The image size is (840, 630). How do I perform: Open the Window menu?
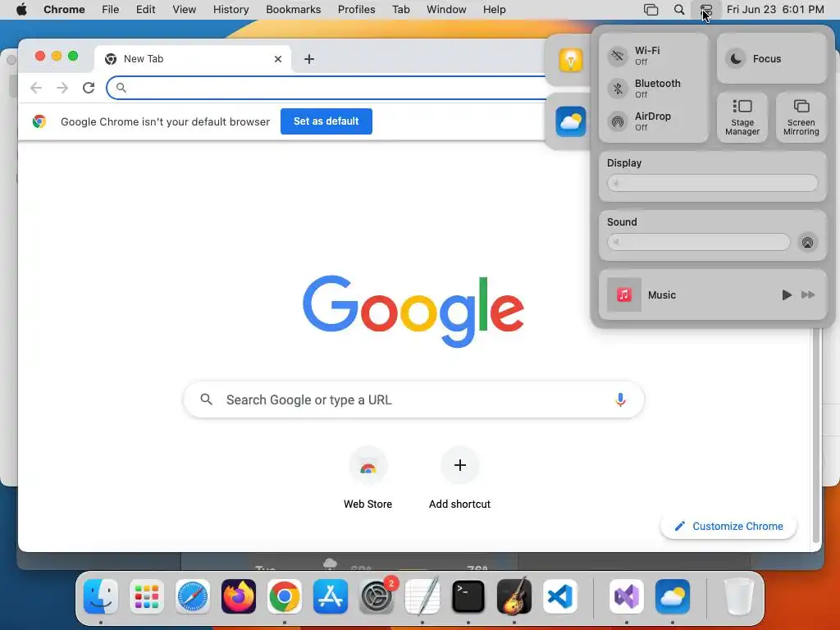coord(446,10)
